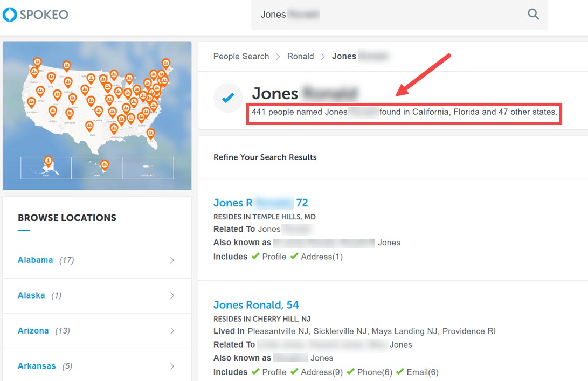Select the Hawaii pin in map inset
Image resolution: width=588 pixels, height=381 pixels.
click(x=105, y=164)
